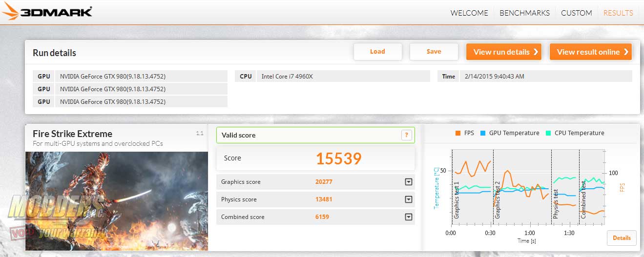Open View run details
The height and width of the screenshot is (257, 644).
(x=504, y=52)
